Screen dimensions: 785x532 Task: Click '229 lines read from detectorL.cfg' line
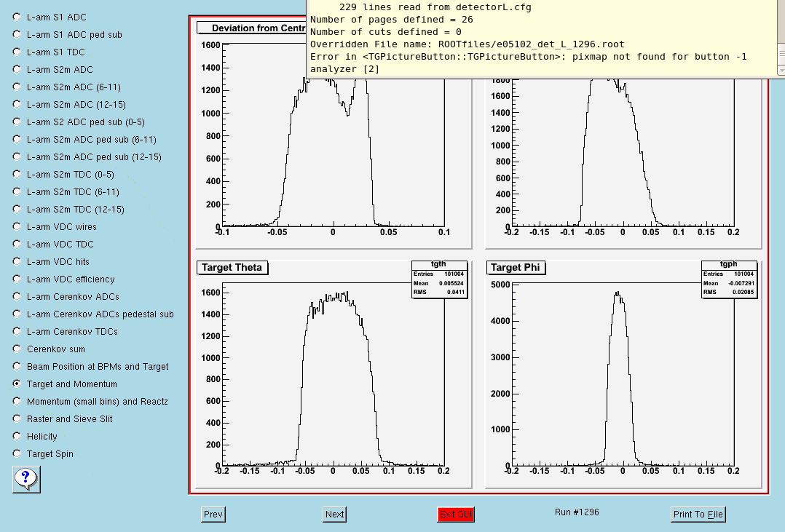435,7
